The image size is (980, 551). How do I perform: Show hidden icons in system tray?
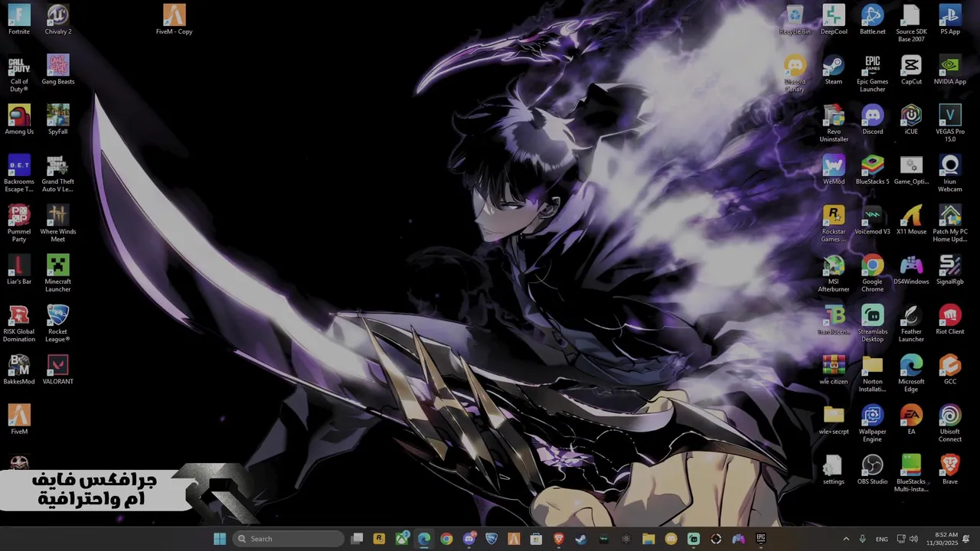pos(846,539)
